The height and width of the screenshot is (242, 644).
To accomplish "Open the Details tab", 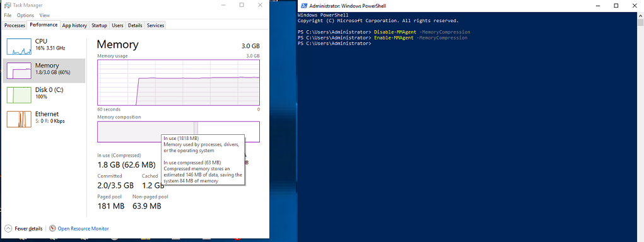I will coord(135,25).
